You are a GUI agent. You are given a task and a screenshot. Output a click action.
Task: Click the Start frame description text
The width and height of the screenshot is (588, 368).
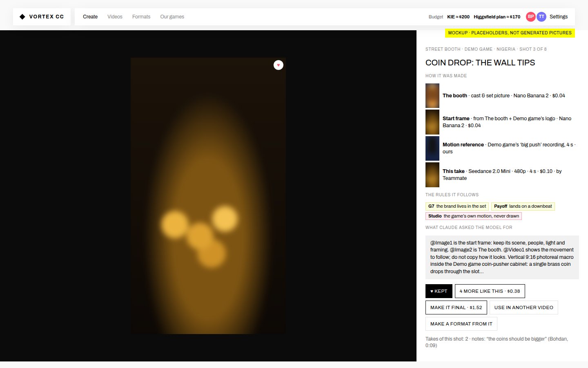coord(507,122)
